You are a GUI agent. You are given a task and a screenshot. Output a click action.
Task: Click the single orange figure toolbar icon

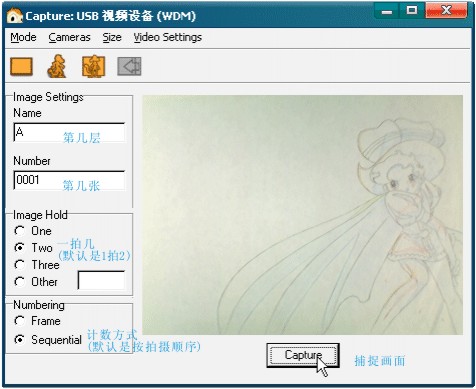(x=57, y=66)
